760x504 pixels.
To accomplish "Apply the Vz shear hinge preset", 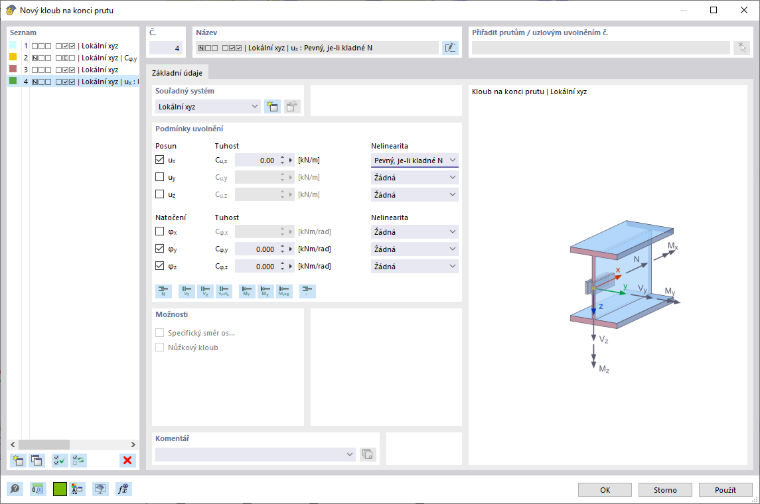I will point(205,291).
